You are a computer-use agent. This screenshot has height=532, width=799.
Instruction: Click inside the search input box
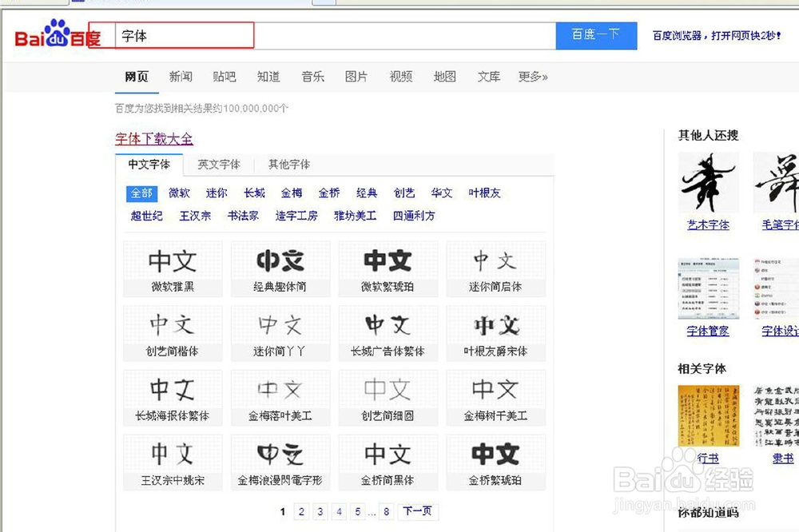tap(184, 35)
